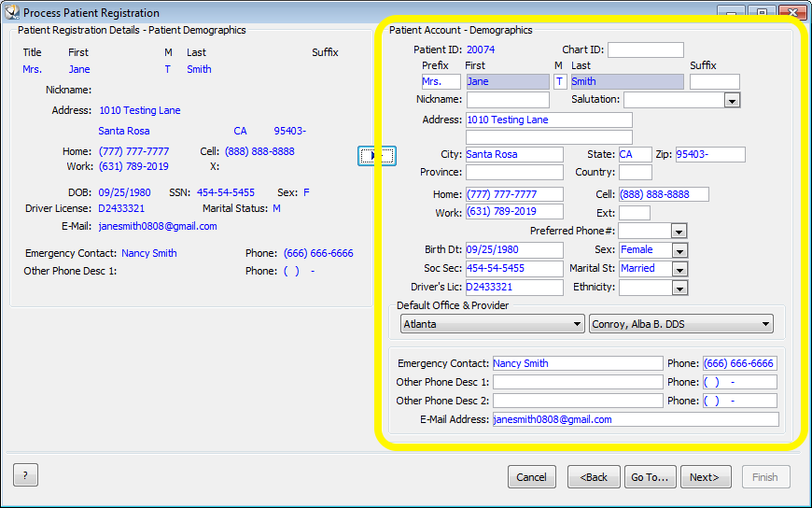This screenshot has height=508, width=812.
Task: Click the registration DOB value 09/25/1980
Action: [125, 192]
